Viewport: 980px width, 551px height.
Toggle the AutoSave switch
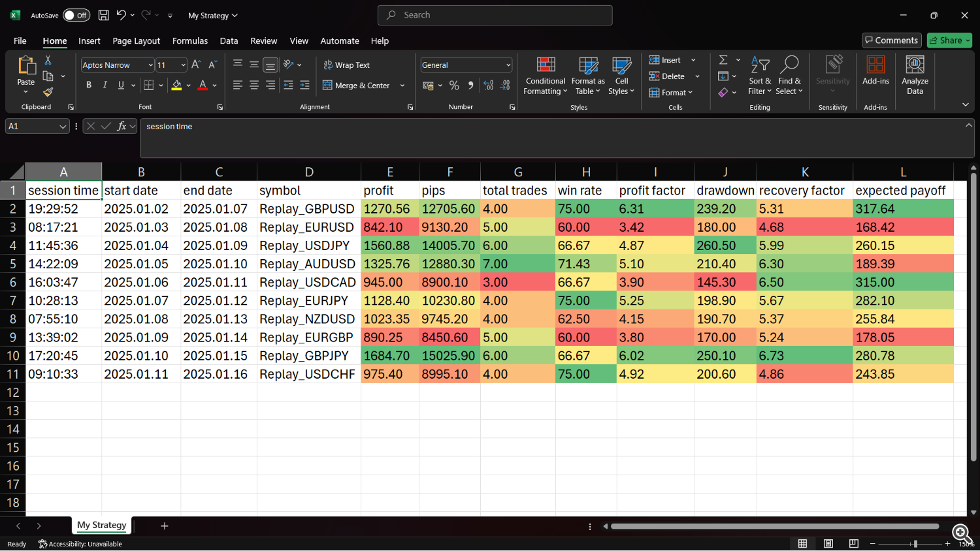pyautogui.click(x=76, y=15)
